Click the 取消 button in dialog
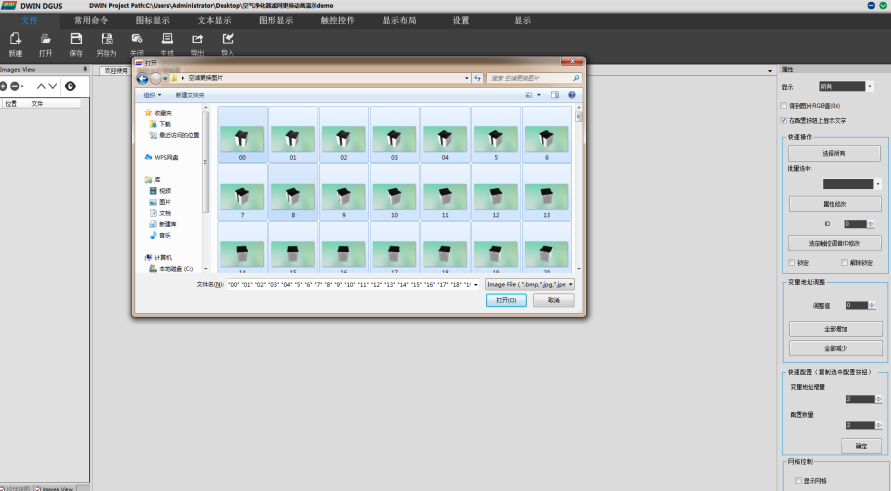Image resolution: width=891 pixels, height=491 pixels. (553, 300)
